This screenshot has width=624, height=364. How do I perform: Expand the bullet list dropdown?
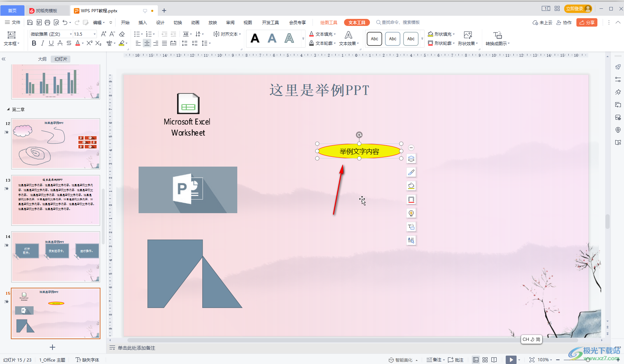click(142, 34)
